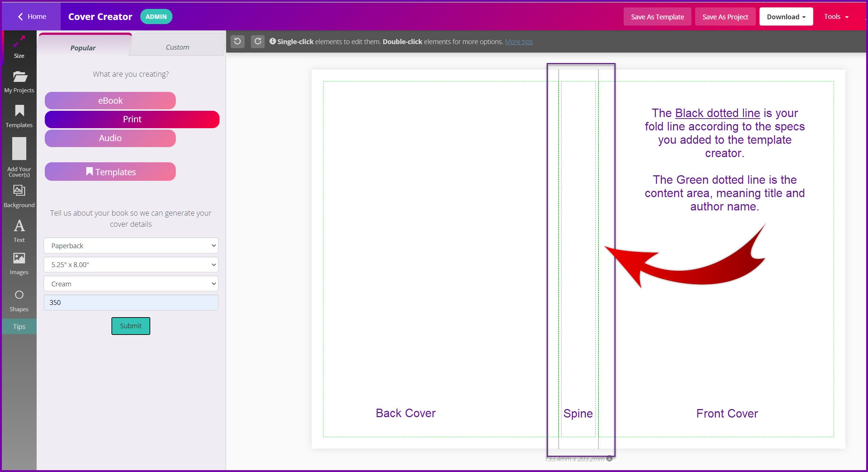Follow the More tips link
Screen dimensions: 868x472
pyautogui.click(x=518, y=41)
